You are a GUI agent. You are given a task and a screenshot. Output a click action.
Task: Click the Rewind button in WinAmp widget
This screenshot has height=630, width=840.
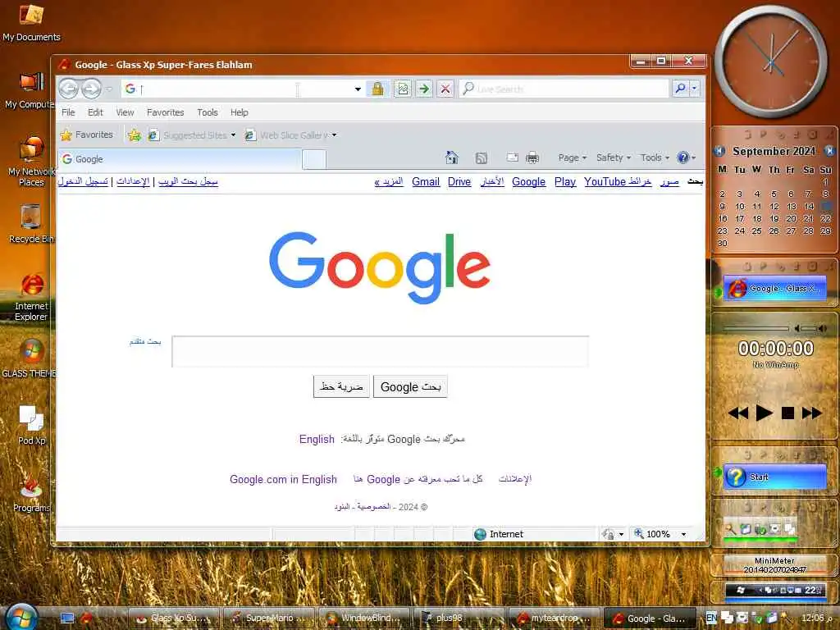click(739, 413)
